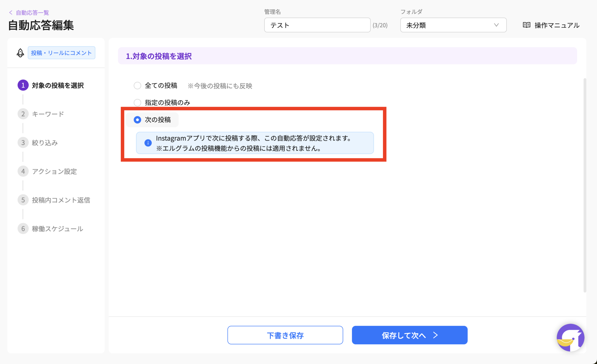This screenshot has width=597, height=364.
Task: Choose the 指定の投稿のみ radio option
Action: 137,103
